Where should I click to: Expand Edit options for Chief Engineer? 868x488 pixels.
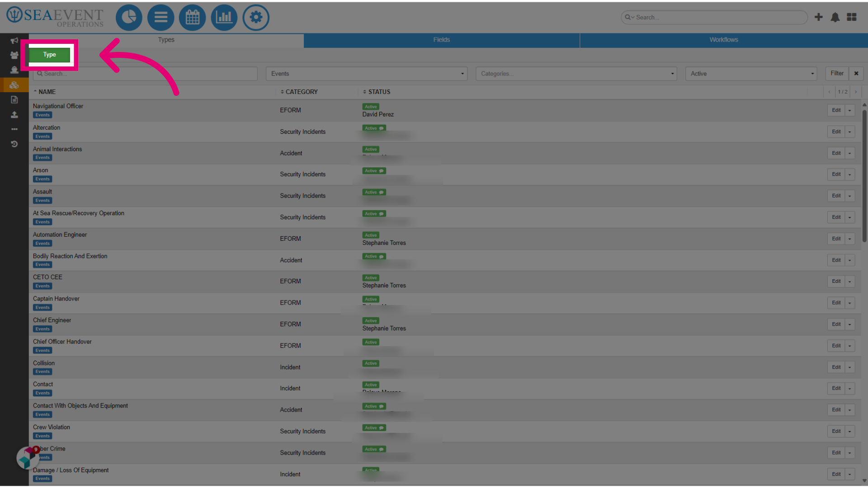pos(850,324)
